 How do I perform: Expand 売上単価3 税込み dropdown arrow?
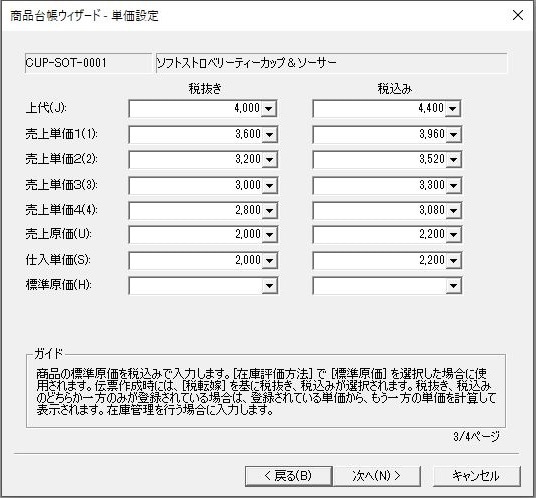(453, 186)
